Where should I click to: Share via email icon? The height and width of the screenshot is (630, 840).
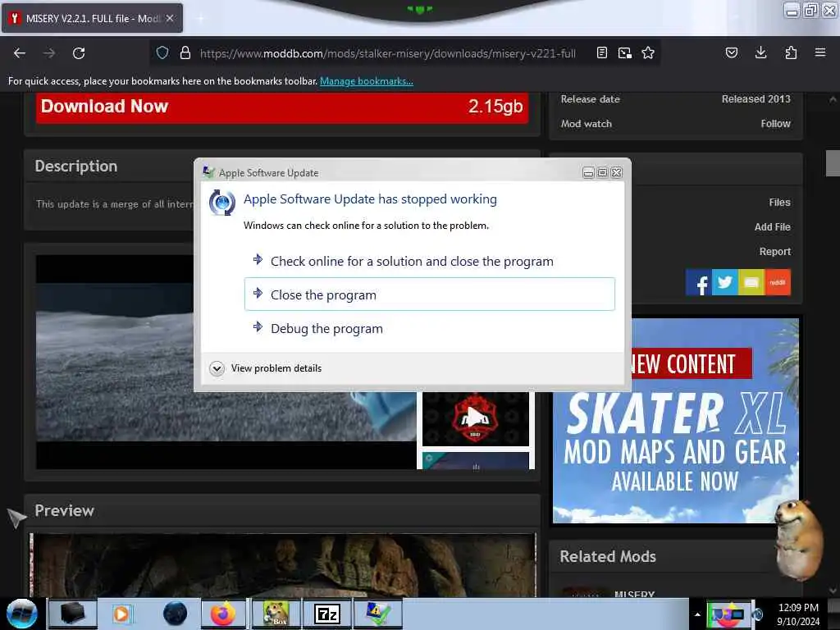[x=751, y=282]
